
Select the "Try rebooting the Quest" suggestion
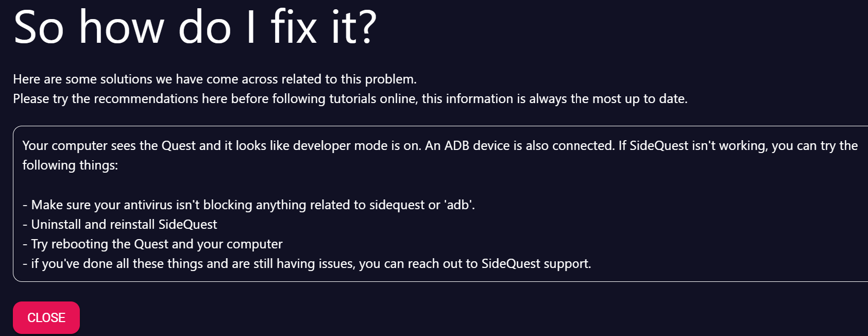point(152,244)
